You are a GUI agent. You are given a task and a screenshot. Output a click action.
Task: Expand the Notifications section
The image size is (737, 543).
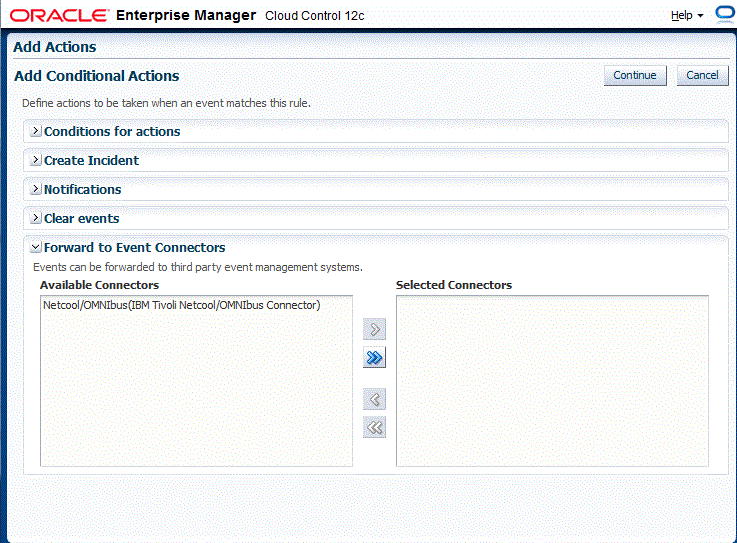coord(35,189)
